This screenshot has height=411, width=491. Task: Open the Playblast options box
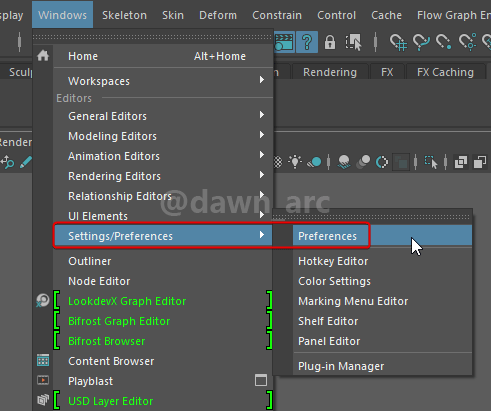tap(261, 380)
